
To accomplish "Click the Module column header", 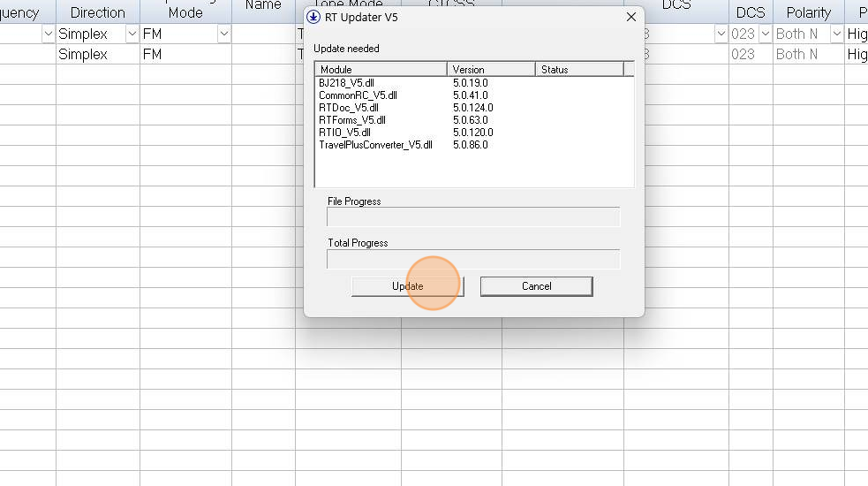I will 381,69.
